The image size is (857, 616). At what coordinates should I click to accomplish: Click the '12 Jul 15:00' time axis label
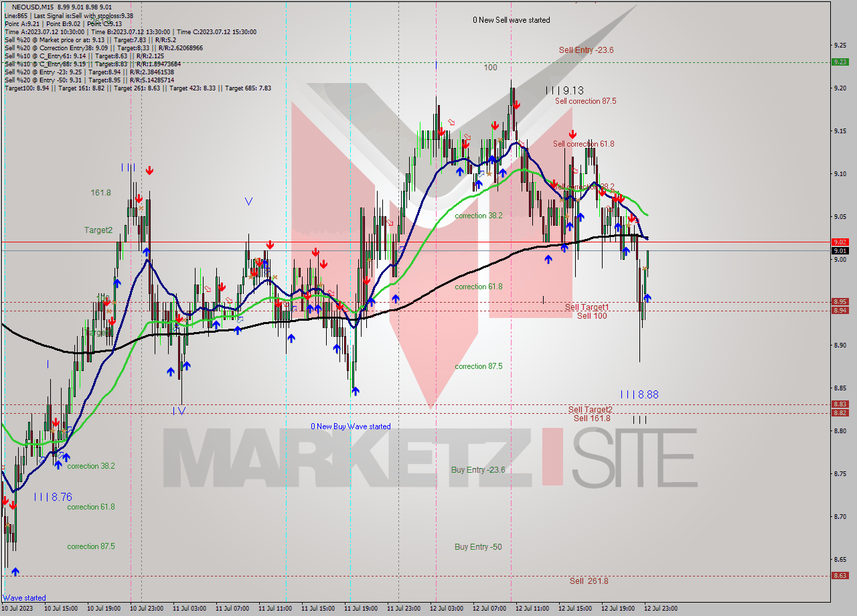pos(574,609)
